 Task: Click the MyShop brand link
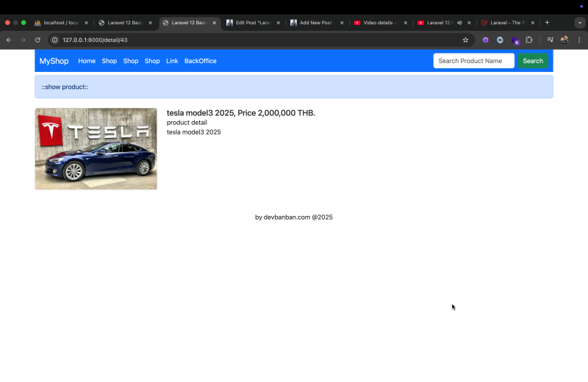tap(54, 61)
